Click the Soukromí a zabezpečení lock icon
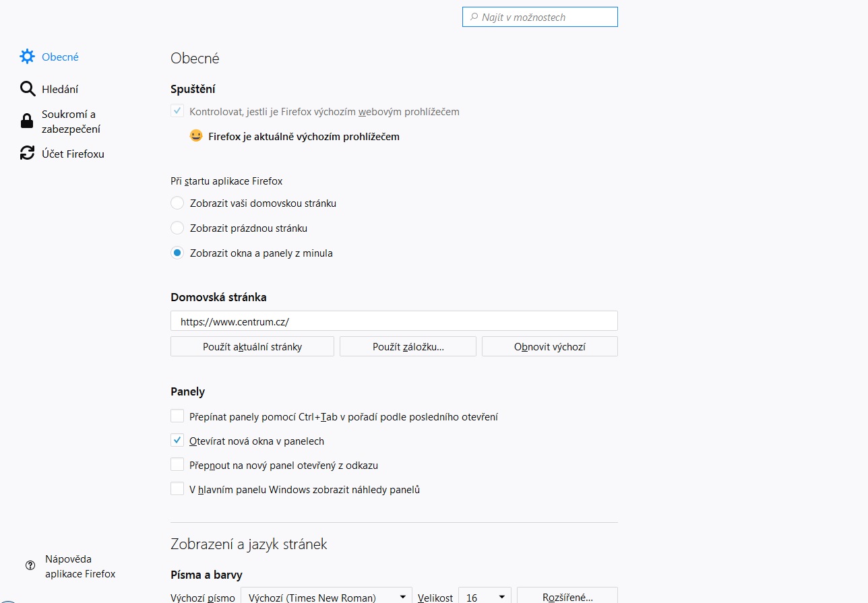This screenshot has width=868, height=603. click(x=27, y=121)
